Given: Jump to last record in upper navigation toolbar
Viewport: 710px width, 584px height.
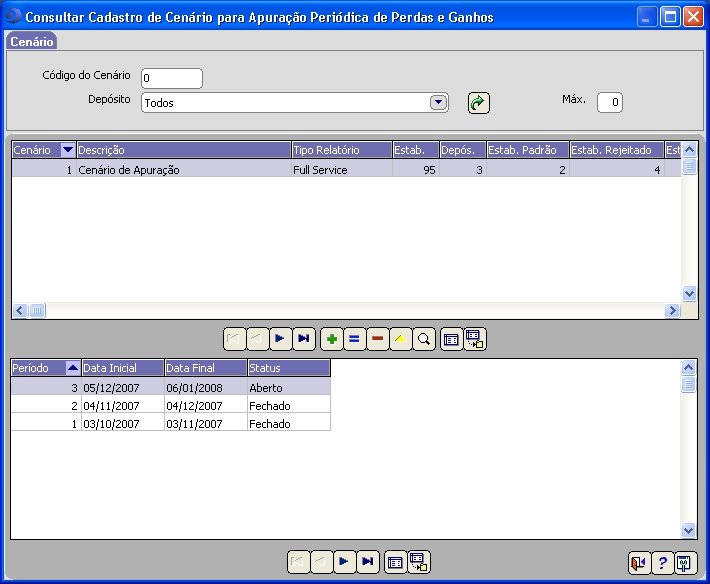Looking at the screenshot, I should (x=304, y=340).
